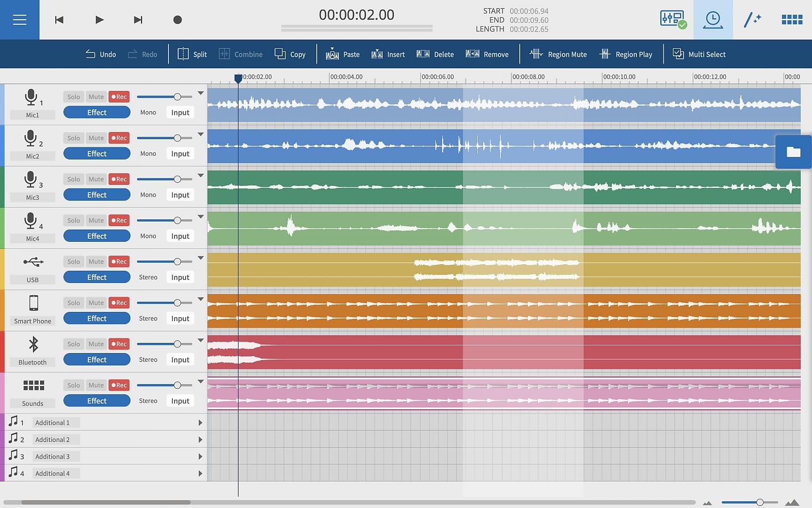Open the Mic2 track dropdown arrow
The width and height of the screenshot is (812, 508).
pyautogui.click(x=201, y=134)
